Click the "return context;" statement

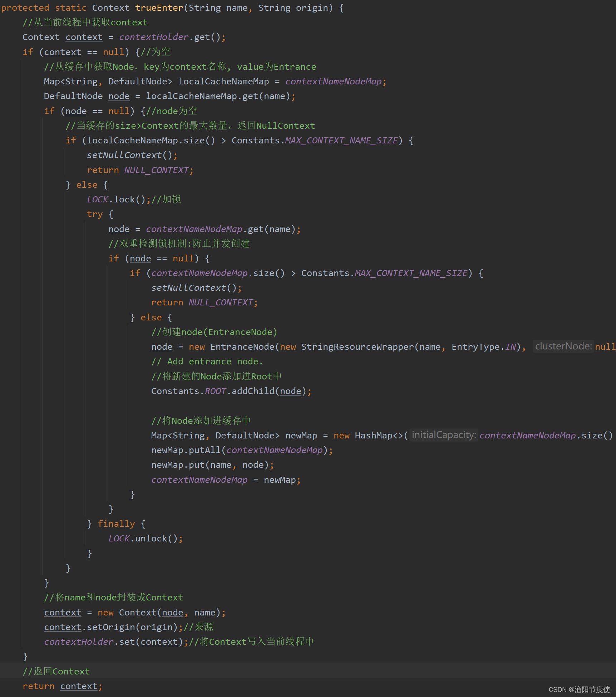(x=63, y=686)
